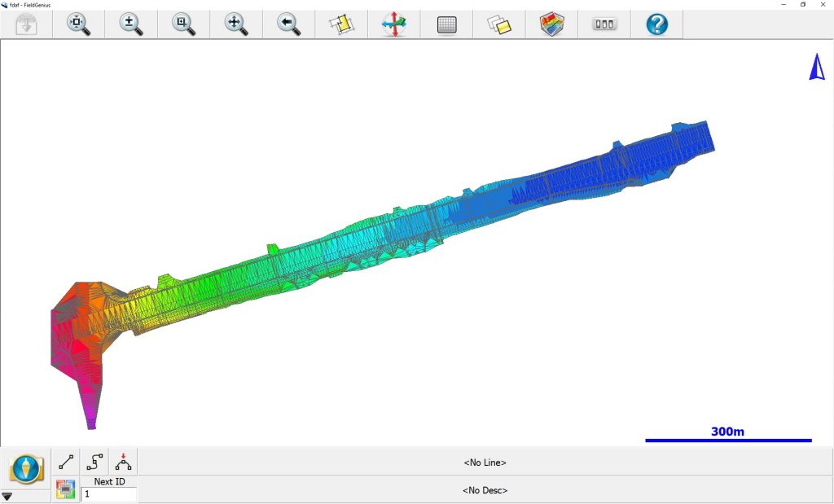The height and width of the screenshot is (504, 834).
Task: Toggle the grid display icon
Action: coord(446,24)
